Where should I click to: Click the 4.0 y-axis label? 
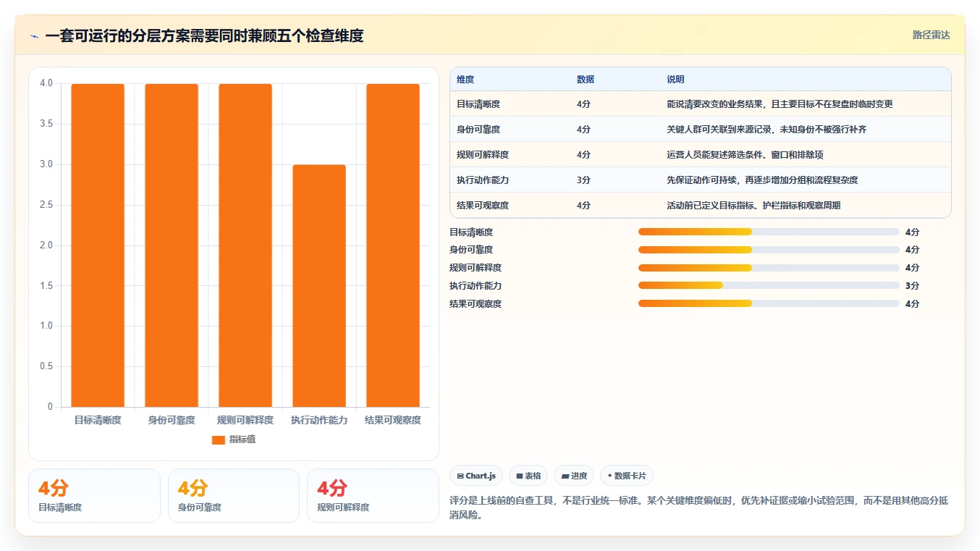click(x=46, y=83)
